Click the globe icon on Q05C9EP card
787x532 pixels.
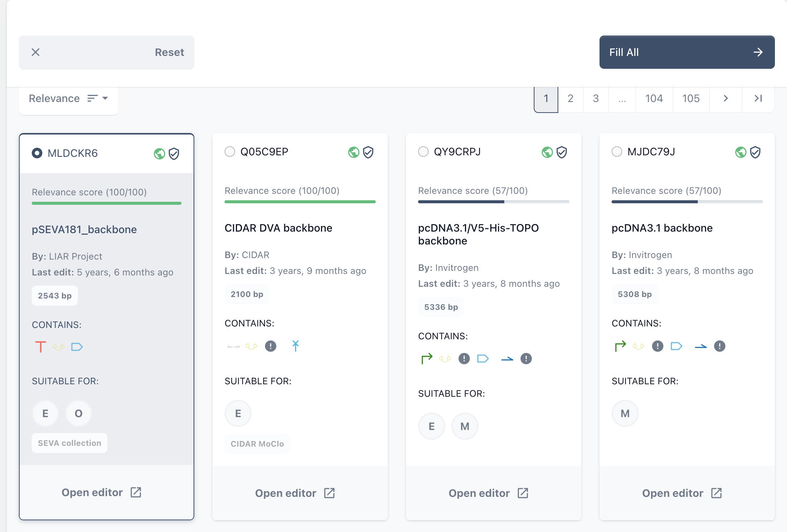tap(354, 152)
